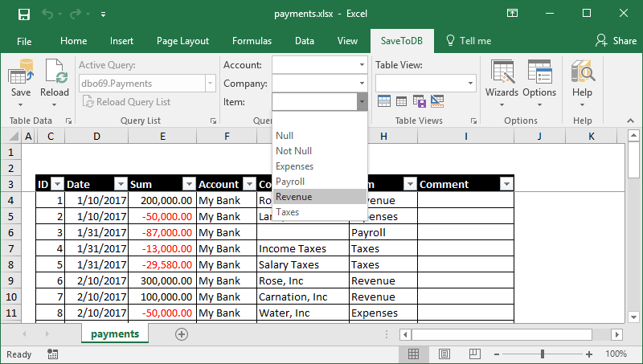This screenshot has height=364, width=643.
Task: Open the Wizards menu icon
Action: click(502, 72)
